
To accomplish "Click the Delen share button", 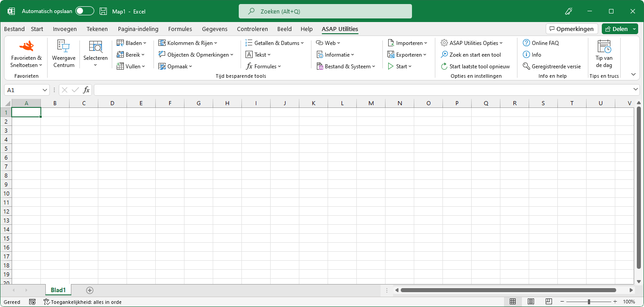I will coord(616,29).
